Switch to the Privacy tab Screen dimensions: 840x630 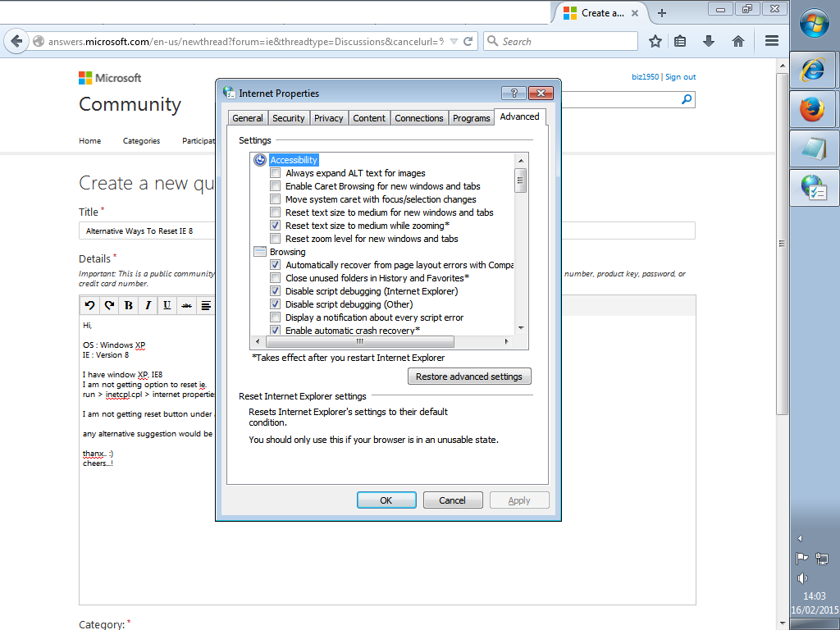(x=328, y=118)
